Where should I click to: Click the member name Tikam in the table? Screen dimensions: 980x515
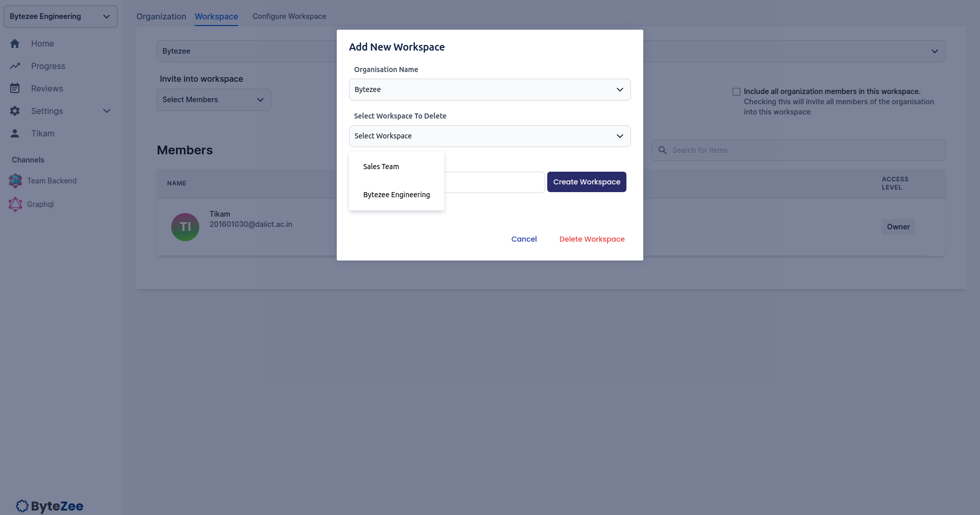(x=220, y=214)
